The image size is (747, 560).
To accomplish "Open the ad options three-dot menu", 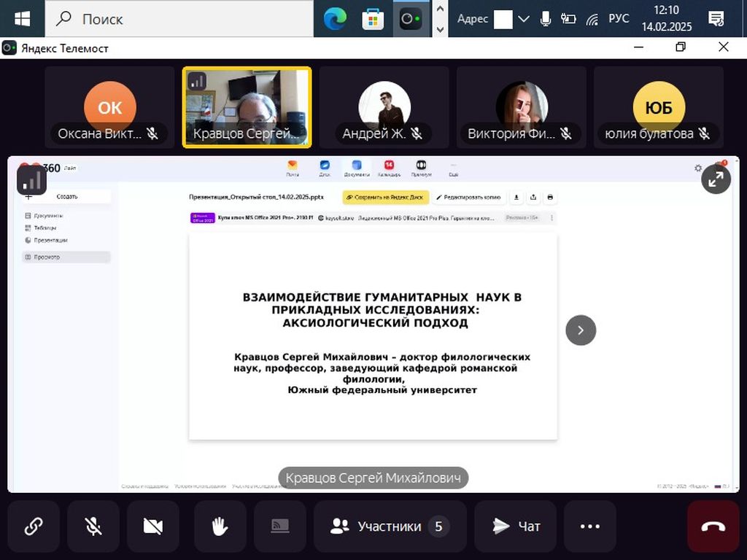I will [551, 218].
